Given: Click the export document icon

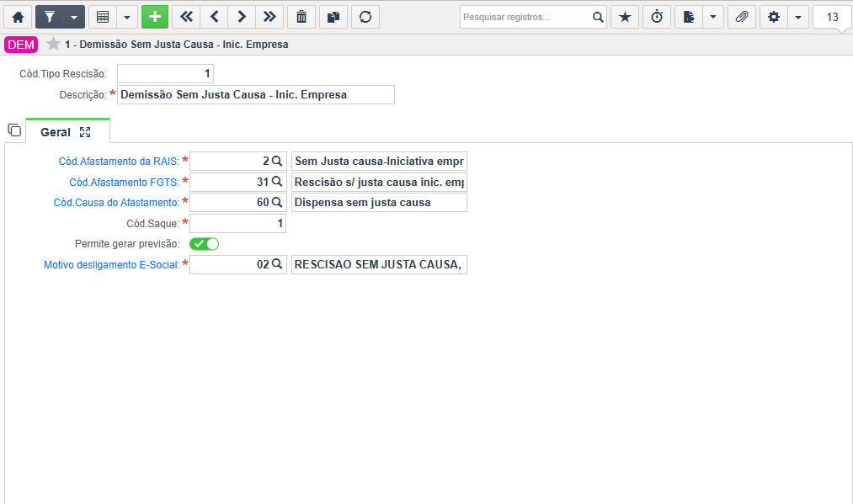Looking at the screenshot, I should point(689,17).
